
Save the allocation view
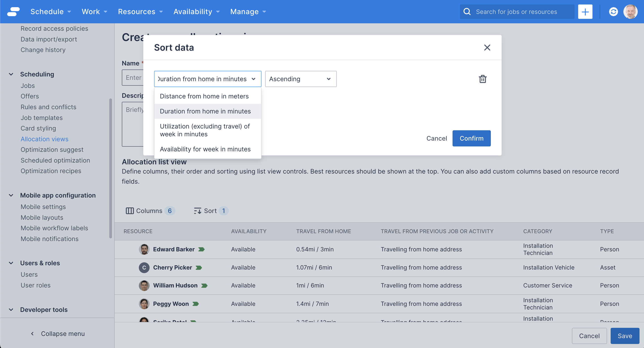point(625,336)
